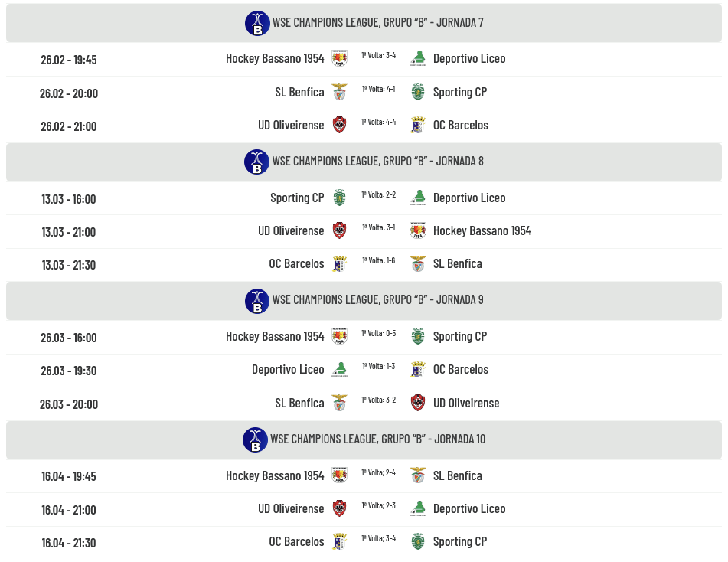The height and width of the screenshot is (562, 728).
Task: Click Hockey Bassano 1954 logo in 26.02 19:45 match
Action: point(339,59)
